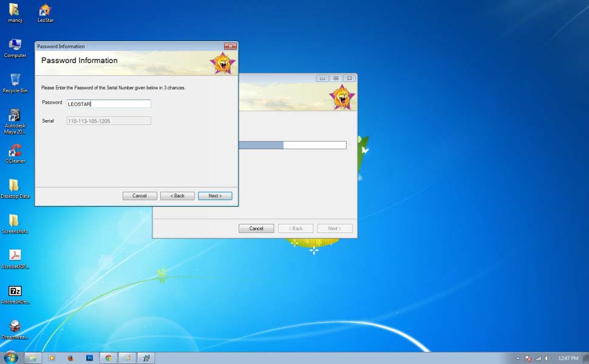This screenshot has height=364, width=589.
Task: Select the AcrobatXIP desktop icon
Action: tap(15, 259)
